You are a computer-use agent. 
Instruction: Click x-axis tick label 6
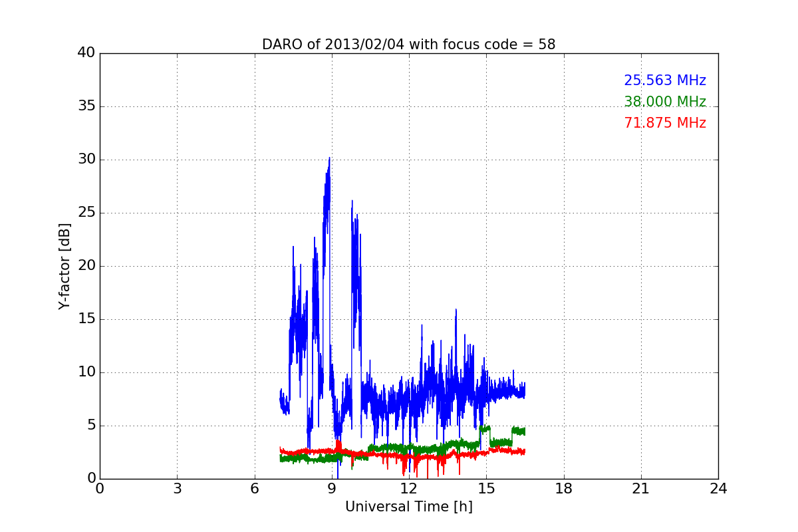[x=255, y=489]
